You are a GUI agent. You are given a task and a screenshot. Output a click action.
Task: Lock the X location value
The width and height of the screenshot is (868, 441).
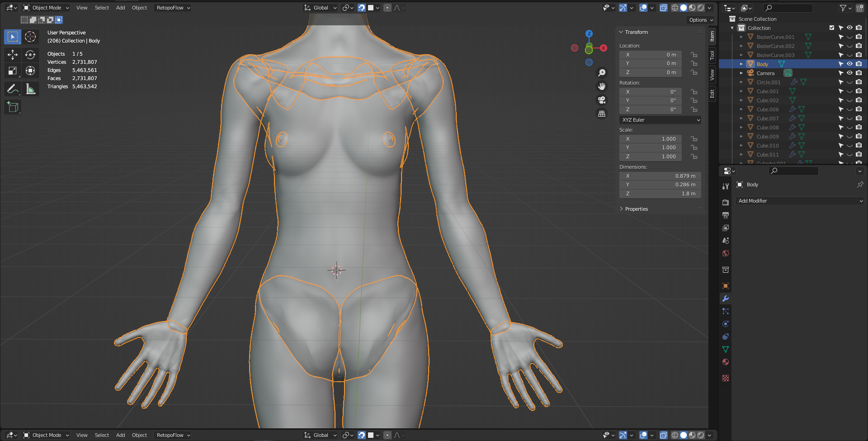(694, 55)
